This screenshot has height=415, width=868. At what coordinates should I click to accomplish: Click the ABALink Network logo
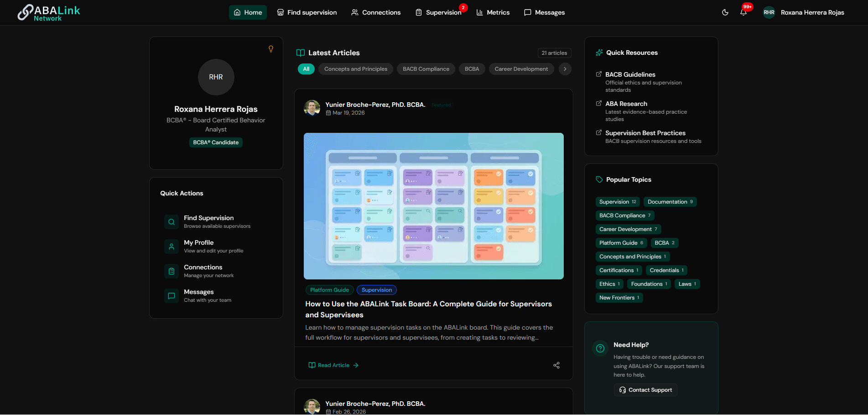tap(49, 13)
